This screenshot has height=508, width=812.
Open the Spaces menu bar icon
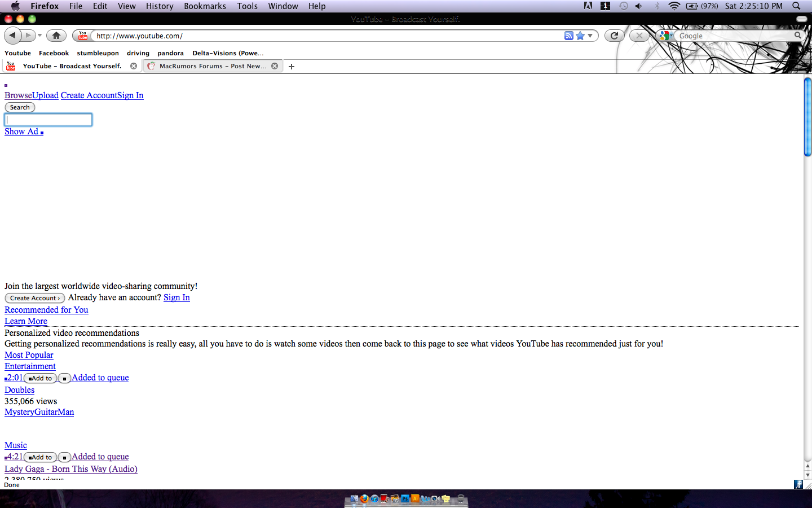point(605,6)
